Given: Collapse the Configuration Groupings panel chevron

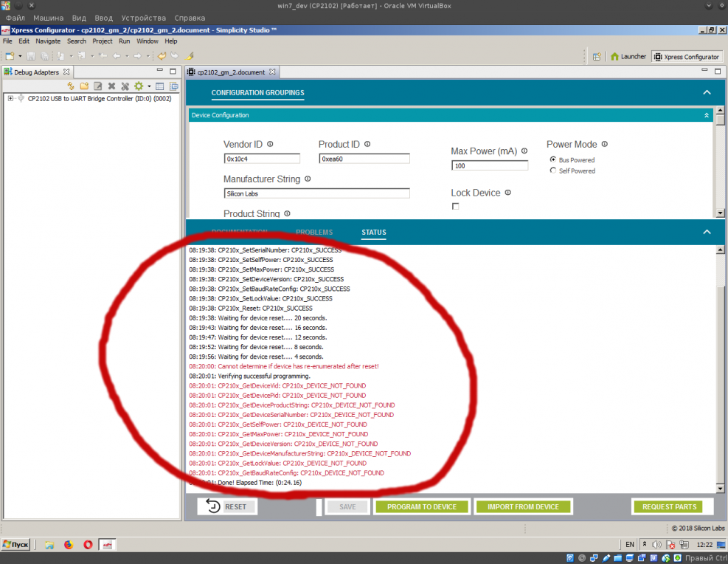Looking at the screenshot, I should [707, 92].
